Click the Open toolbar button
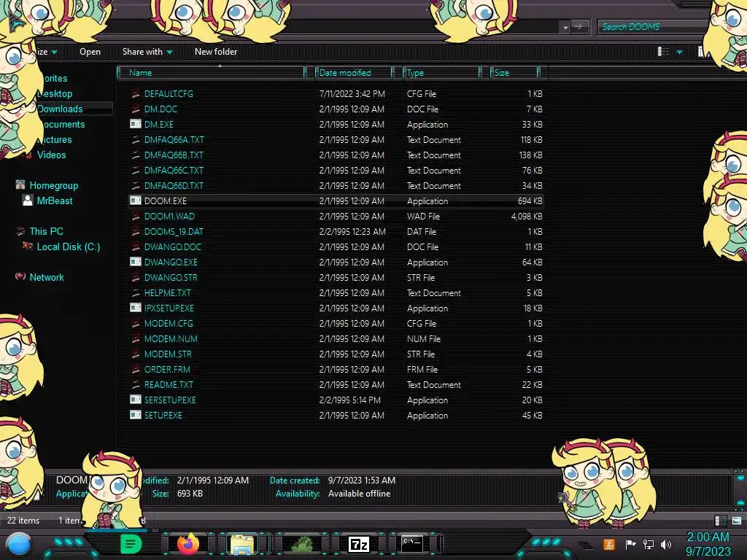Viewport: 747px width, 560px height. tap(90, 52)
